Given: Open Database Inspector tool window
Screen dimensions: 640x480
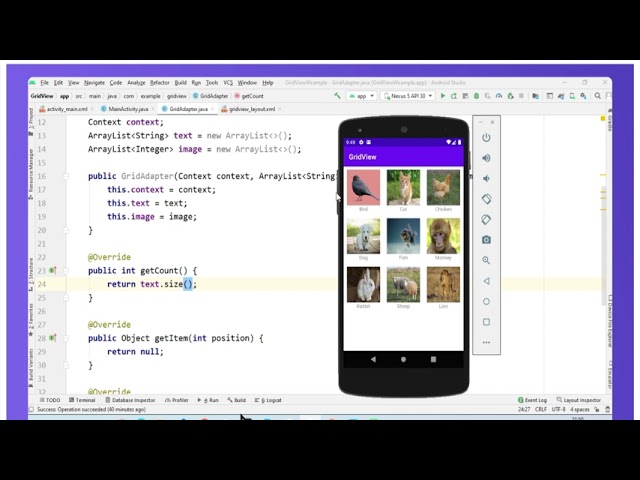Looking at the screenshot, I should point(130,400).
